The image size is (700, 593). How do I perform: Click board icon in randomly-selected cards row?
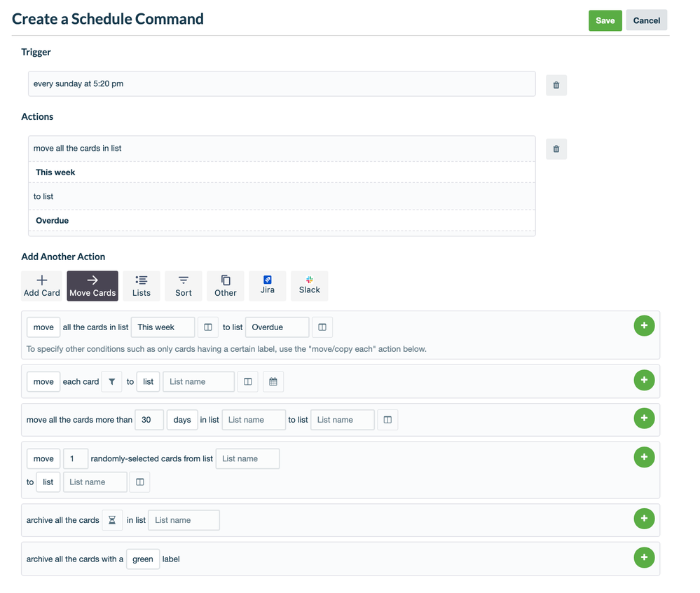pos(139,482)
